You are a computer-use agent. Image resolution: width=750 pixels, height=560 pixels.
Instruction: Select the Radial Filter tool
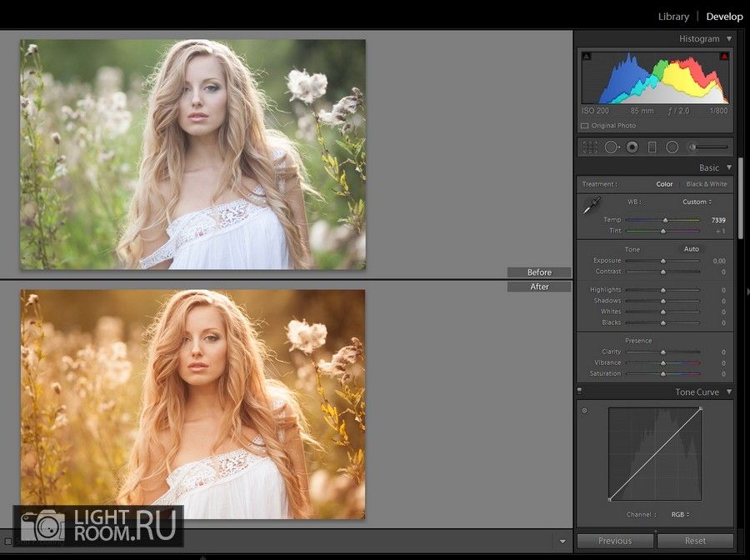coord(672,147)
